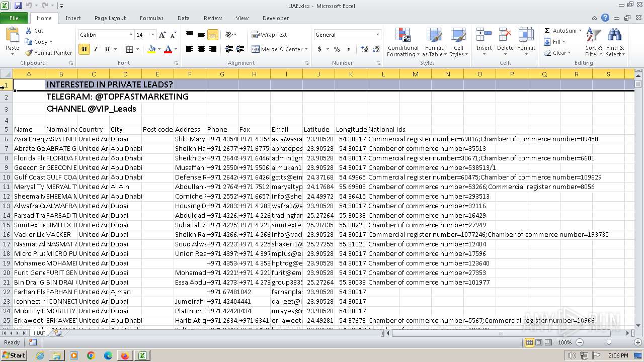Select row header 10
The height and width of the screenshot is (362, 644).
tap(7, 177)
